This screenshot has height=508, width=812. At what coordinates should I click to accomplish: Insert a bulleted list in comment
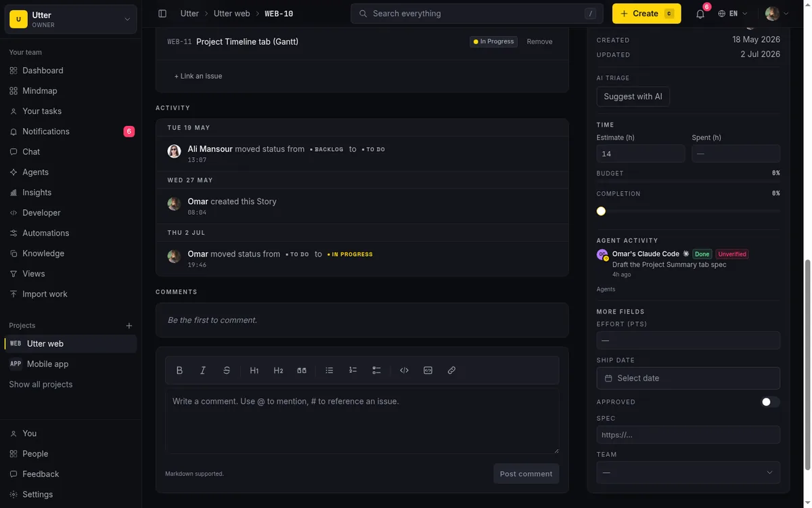coord(330,371)
